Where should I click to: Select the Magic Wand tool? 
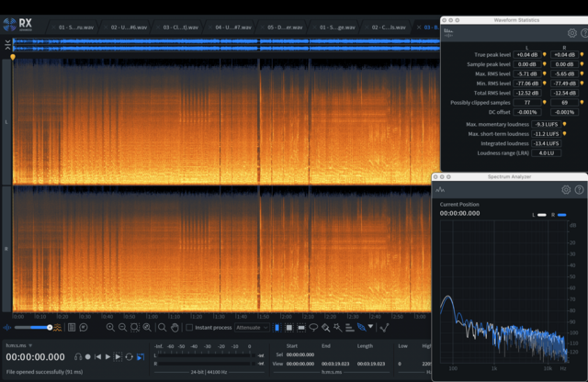[337, 327]
